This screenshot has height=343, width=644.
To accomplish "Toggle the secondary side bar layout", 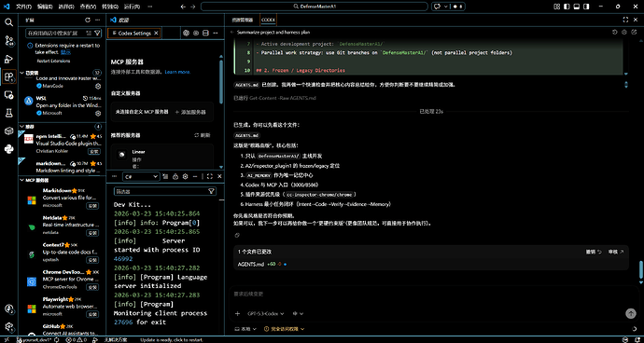I will 586,7.
